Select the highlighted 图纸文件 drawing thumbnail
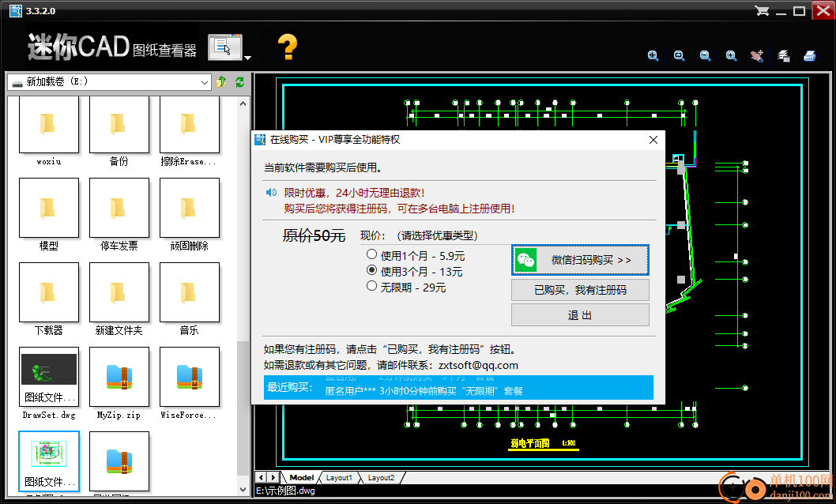 pos(49,461)
